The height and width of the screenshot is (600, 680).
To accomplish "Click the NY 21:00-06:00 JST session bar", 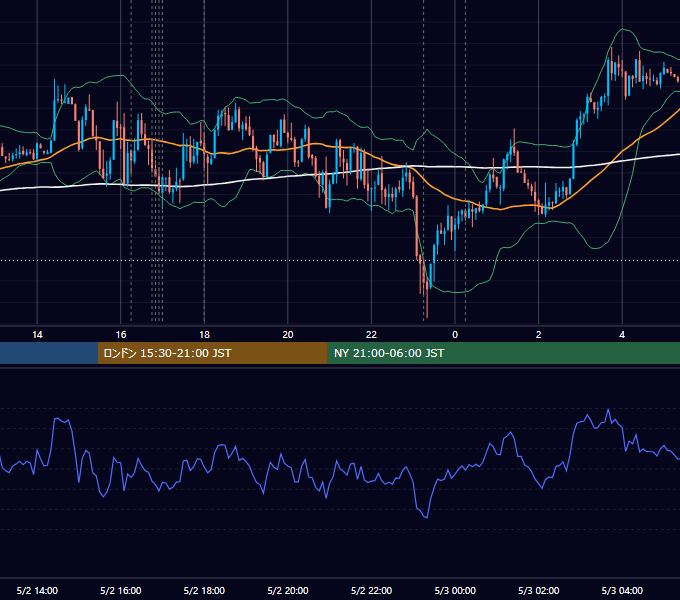I will [503, 353].
